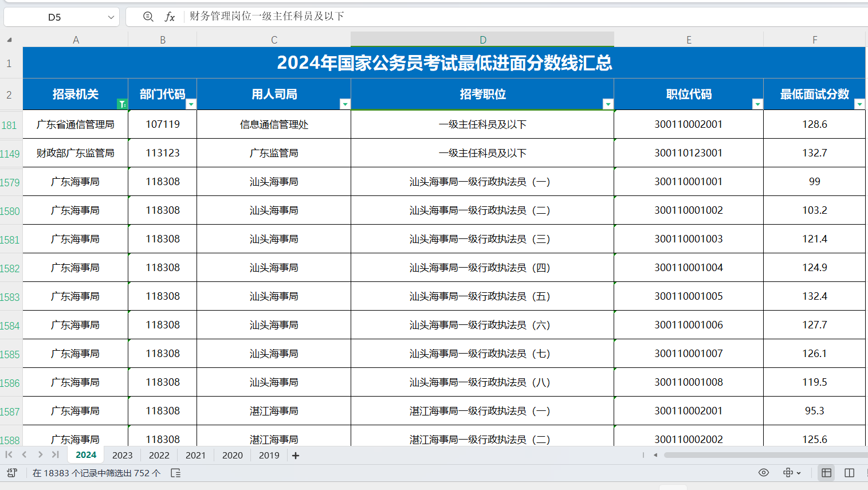Click score cell 103.2
Image resolution: width=868 pixels, height=490 pixels.
pos(815,210)
